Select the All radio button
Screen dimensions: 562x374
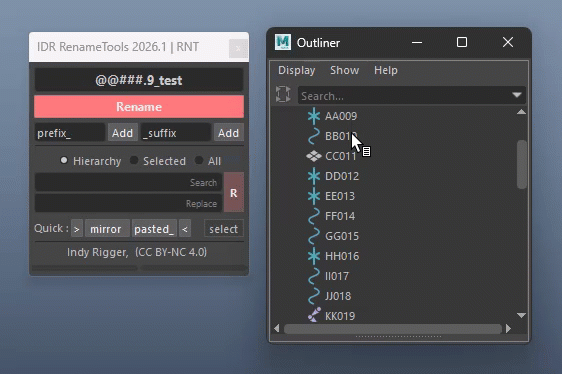(x=199, y=160)
